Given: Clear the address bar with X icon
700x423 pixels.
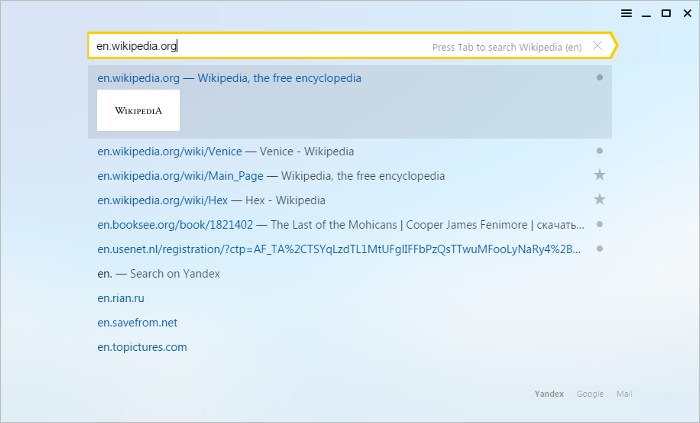Looking at the screenshot, I should 597,46.
